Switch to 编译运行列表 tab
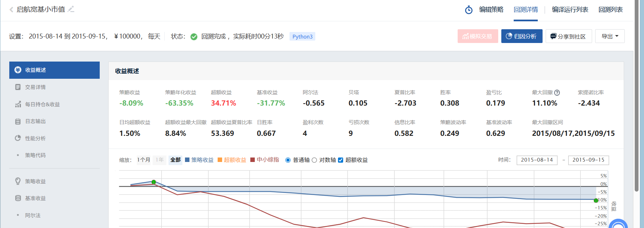The width and height of the screenshot is (644, 228). coord(570,10)
